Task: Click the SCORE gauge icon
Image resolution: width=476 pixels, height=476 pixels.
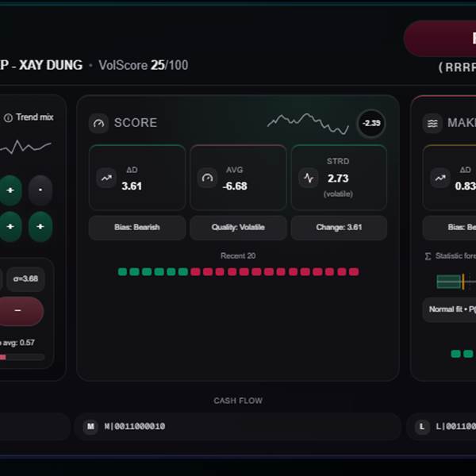Action: pyautogui.click(x=98, y=123)
